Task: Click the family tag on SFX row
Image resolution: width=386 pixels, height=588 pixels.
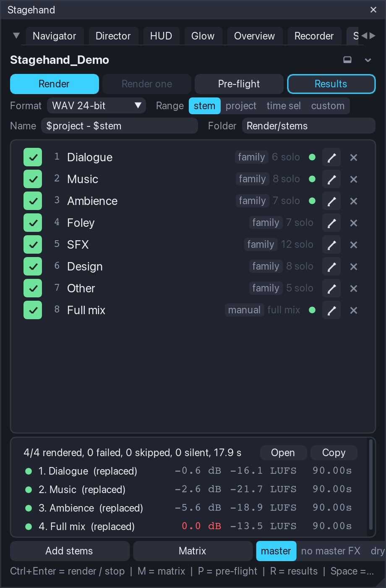Action: (x=261, y=244)
